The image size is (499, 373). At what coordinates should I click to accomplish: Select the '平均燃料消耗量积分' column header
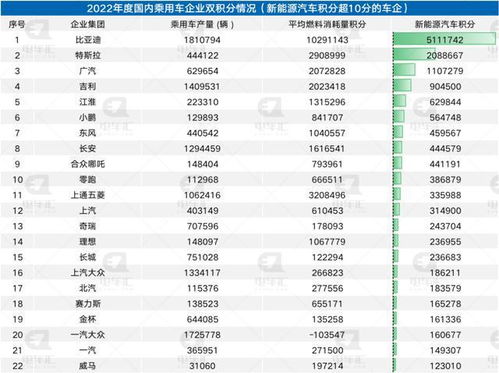[x=327, y=24]
